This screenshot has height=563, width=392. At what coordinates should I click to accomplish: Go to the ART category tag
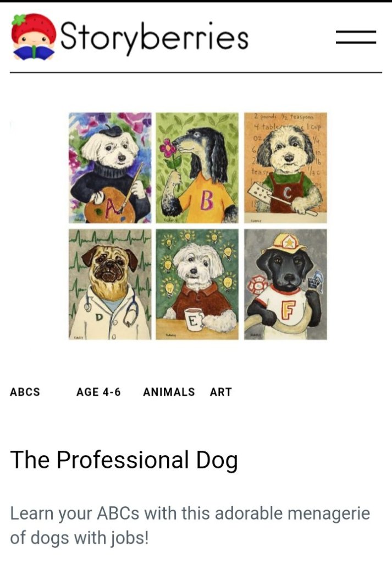click(x=221, y=392)
